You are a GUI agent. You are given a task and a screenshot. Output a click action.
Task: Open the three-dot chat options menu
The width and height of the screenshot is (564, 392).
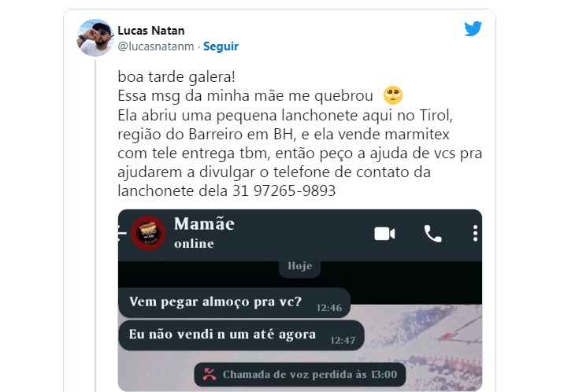click(x=475, y=234)
